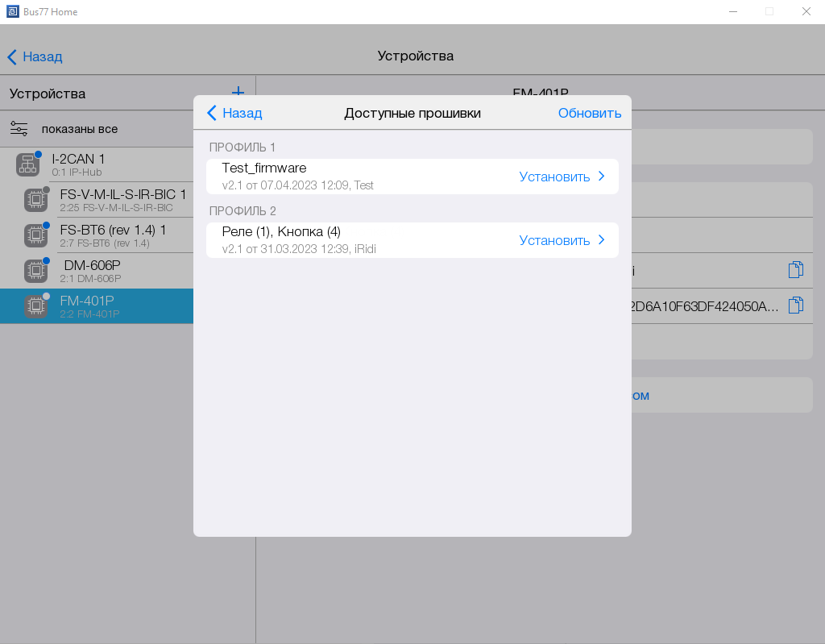Screen dimensions: 825x644
Task: Click the FS-V-M-IL-S-IR-BIC 1 chip icon
Action: coord(35,200)
